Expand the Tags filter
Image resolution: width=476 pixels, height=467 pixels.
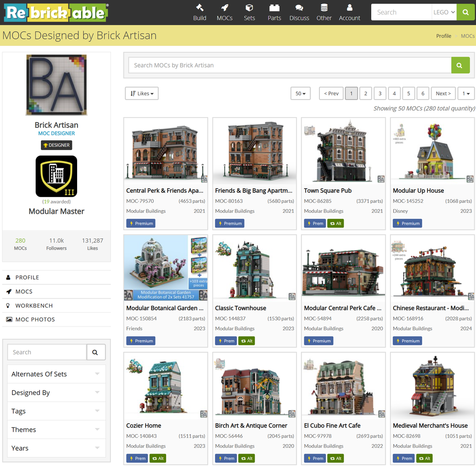click(x=57, y=411)
